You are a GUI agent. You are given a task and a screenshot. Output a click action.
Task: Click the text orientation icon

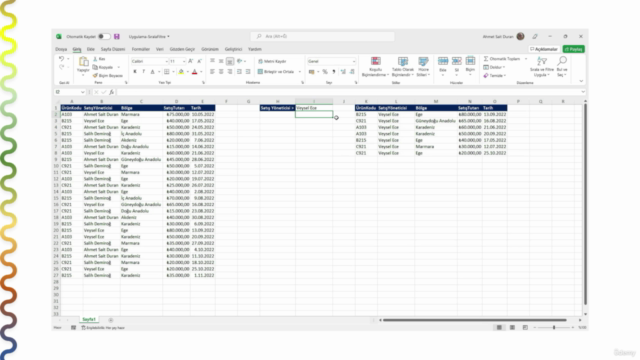(240, 61)
